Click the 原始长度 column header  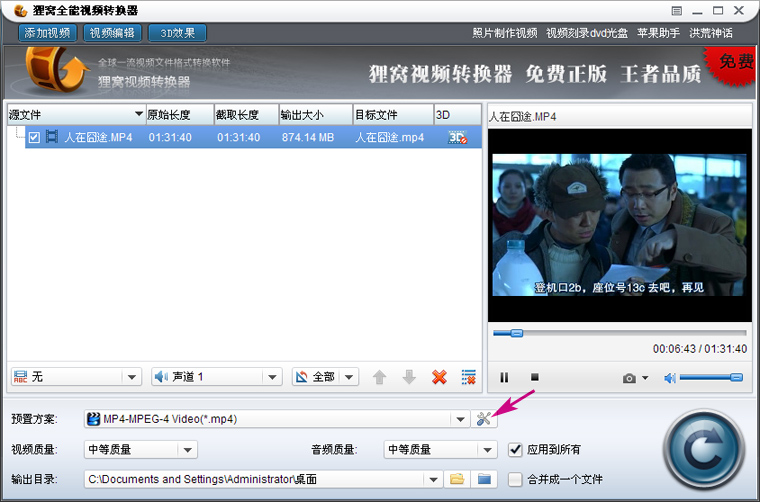point(180,115)
